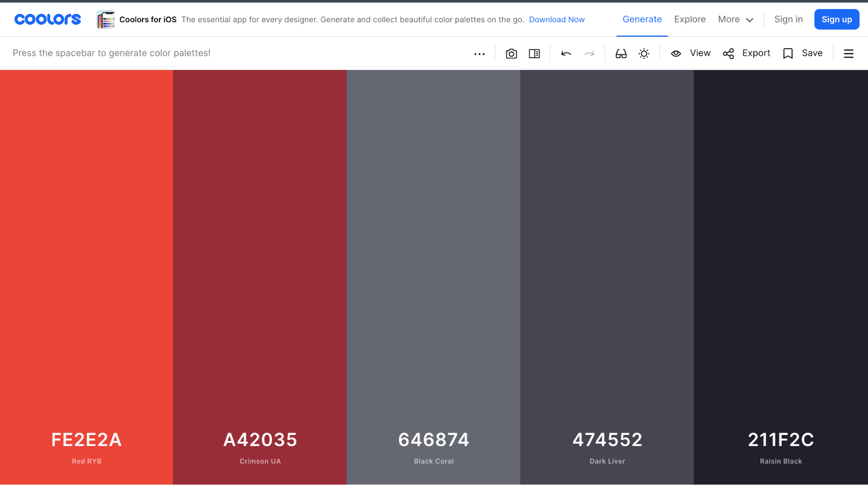Toggle View with the eye icon
Screen dimensions: 868x485
(x=690, y=53)
